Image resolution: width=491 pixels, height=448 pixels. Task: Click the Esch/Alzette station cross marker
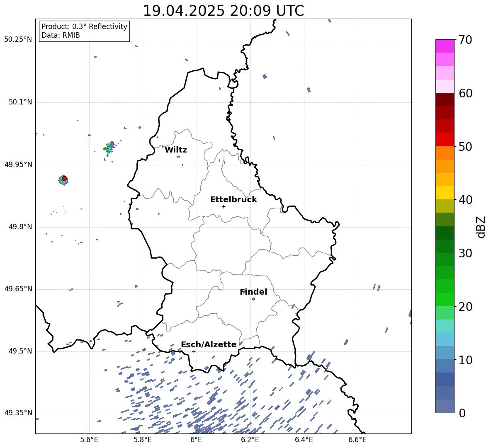point(194,351)
